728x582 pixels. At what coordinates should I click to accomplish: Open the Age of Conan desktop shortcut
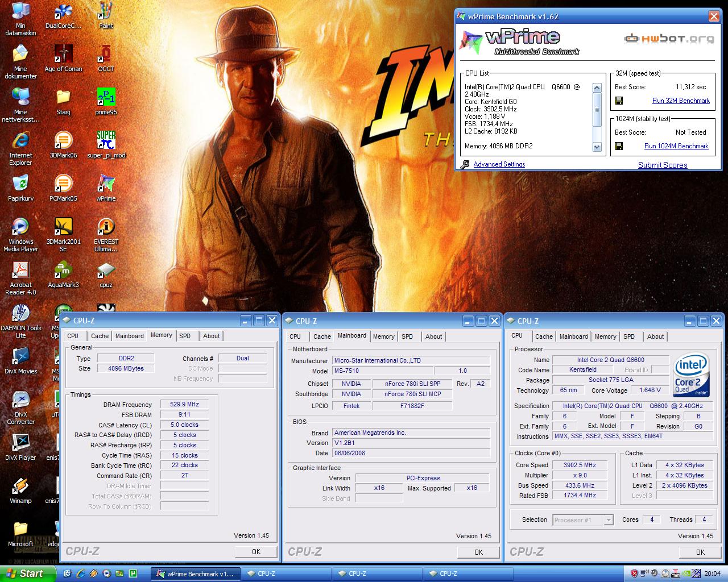(63, 59)
